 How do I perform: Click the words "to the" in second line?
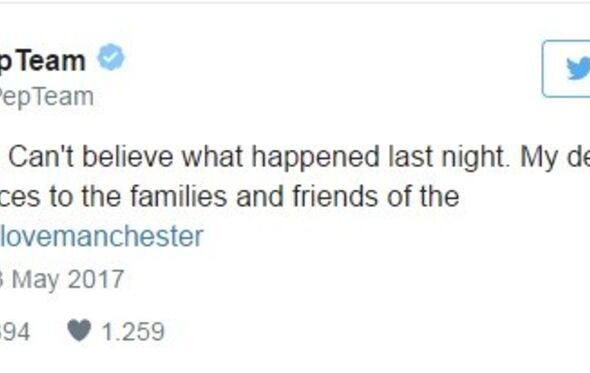pos(85,197)
